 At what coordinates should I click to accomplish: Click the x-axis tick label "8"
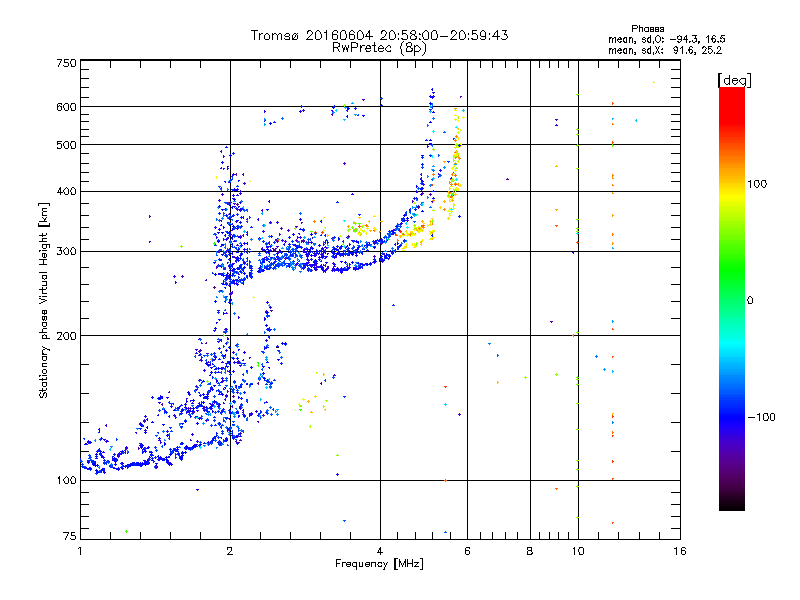[530, 551]
